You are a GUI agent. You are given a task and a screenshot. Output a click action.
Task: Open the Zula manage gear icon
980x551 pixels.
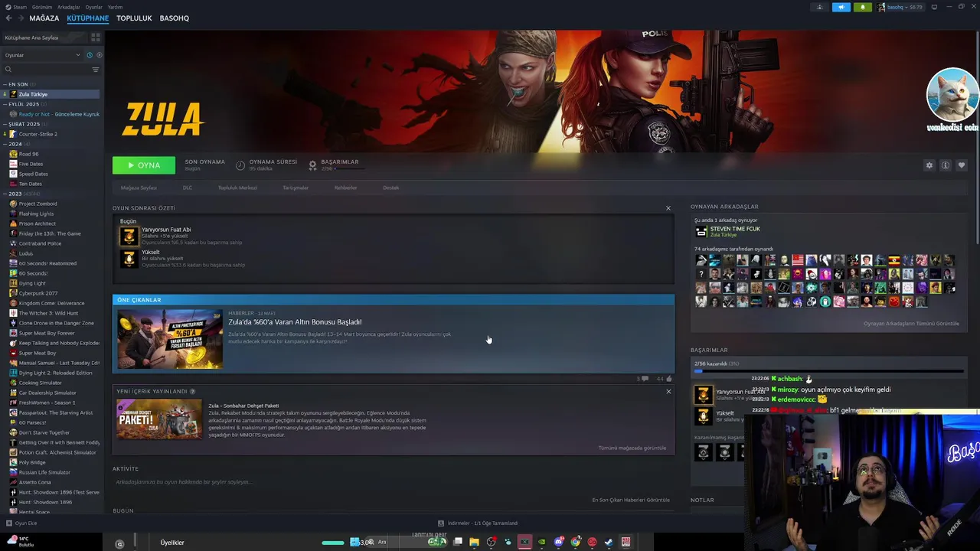click(929, 165)
